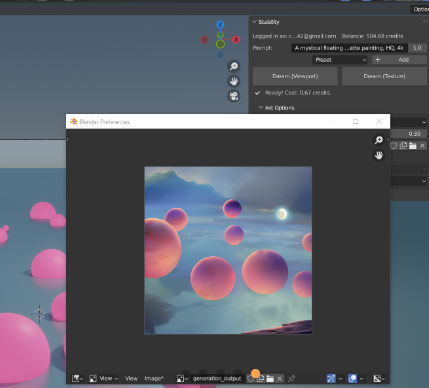Image resolution: width=429 pixels, height=388 pixels.
Task: Collapse the Stability panel
Action: [x=255, y=22]
